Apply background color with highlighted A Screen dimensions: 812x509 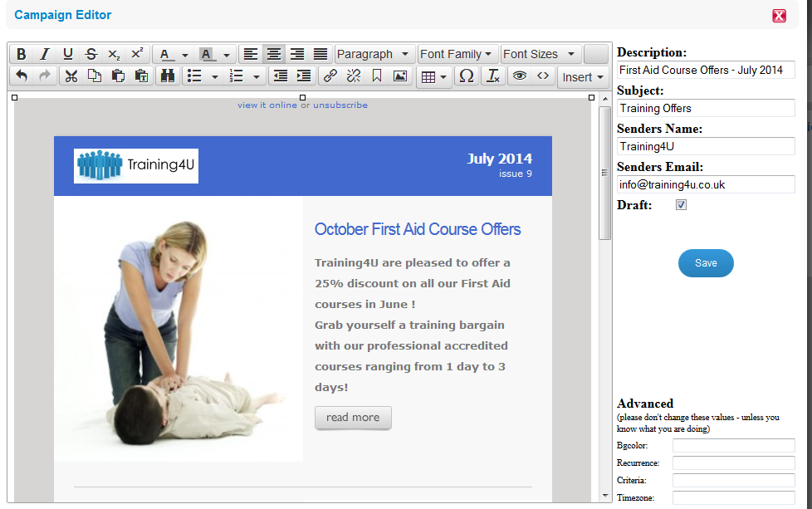206,54
